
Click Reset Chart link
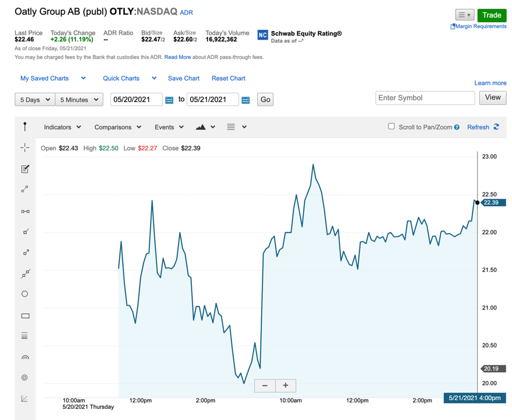pyautogui.click(x=228, y=78)
